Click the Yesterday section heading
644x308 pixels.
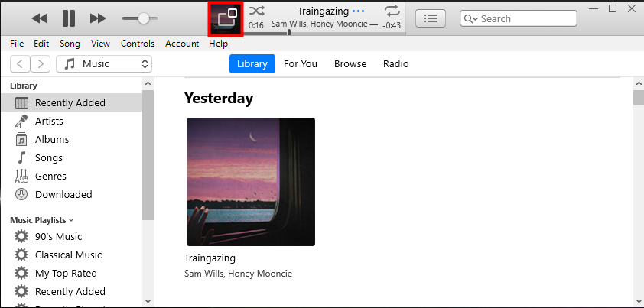pyautogui.click(x=219, y=98)
